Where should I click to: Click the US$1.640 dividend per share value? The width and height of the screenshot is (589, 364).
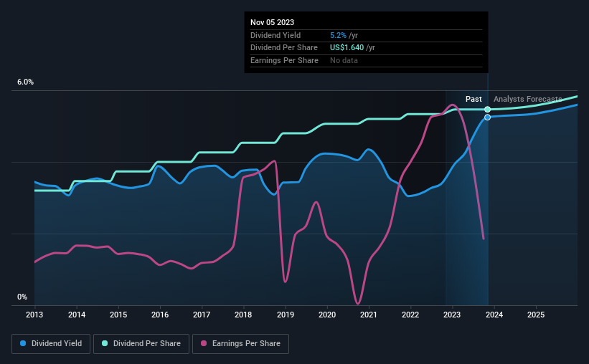pyautogui.click(x=347, y=48)
